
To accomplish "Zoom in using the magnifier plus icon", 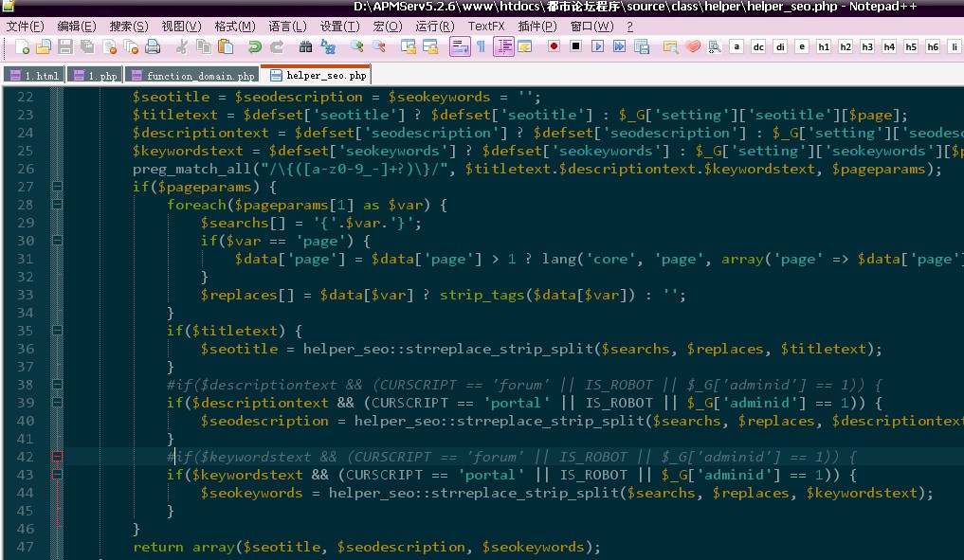I will click(356, 46).
